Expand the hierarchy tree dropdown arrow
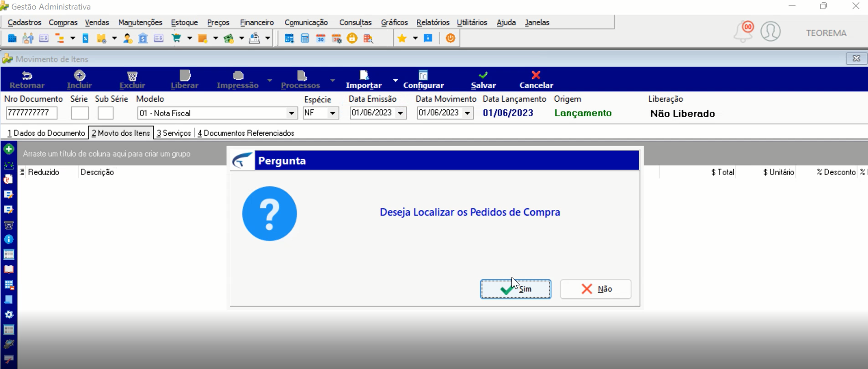This screenshot has width=868, height=369. (x=73, y=38)
